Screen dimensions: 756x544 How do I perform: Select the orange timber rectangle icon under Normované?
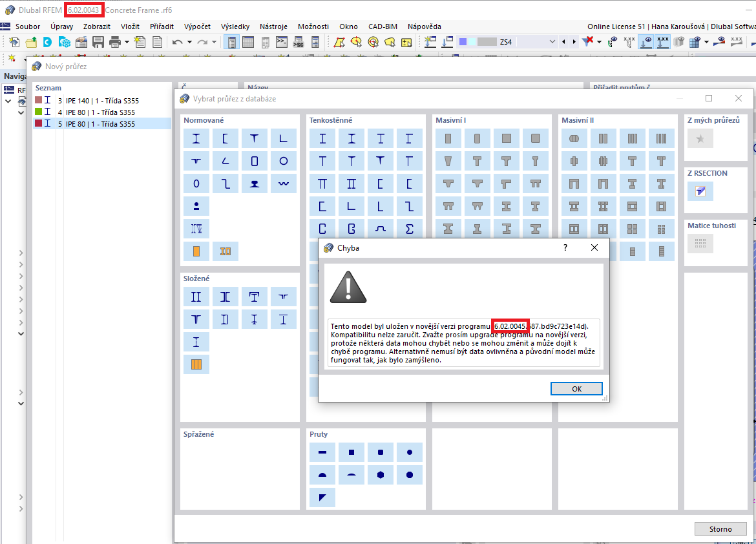(196, 251)
